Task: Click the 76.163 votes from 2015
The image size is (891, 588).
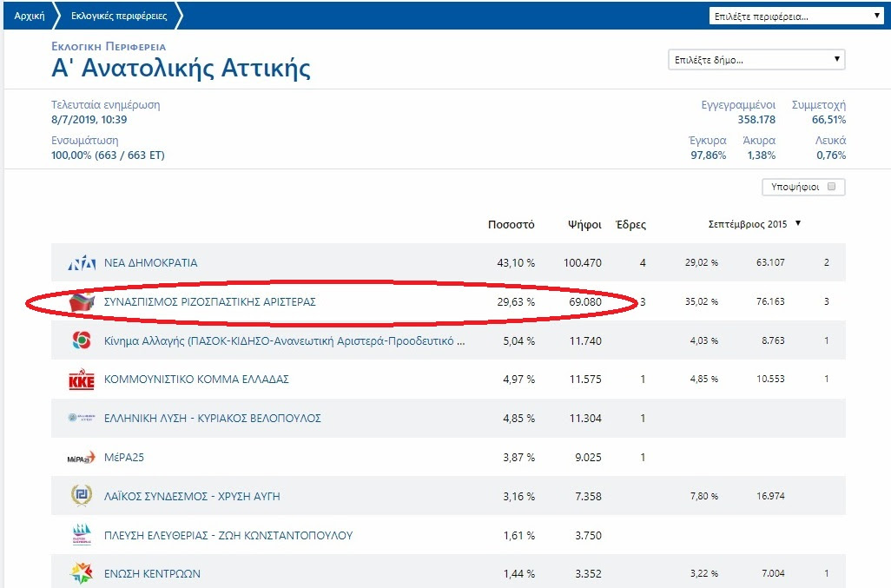Action: pyautogui.click(x=770, y=301)
